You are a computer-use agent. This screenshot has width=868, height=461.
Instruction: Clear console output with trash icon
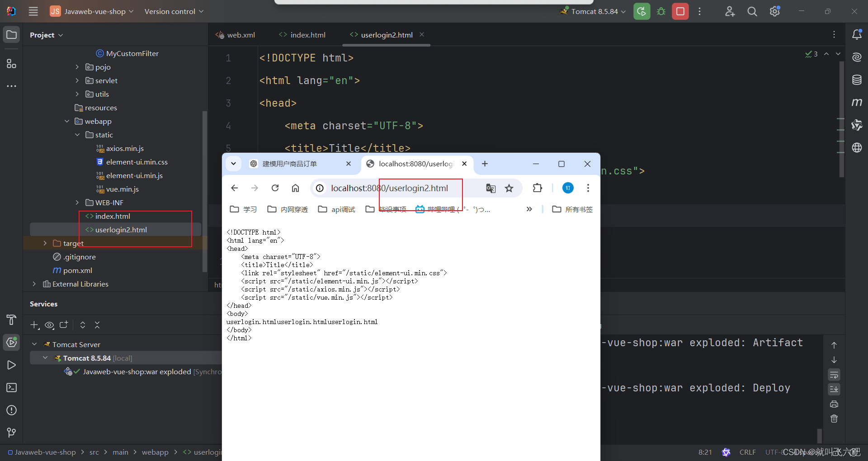point(834,419)
